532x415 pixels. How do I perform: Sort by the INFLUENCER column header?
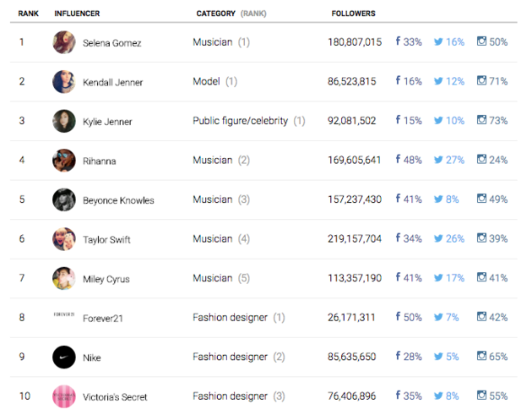(77, 14)
